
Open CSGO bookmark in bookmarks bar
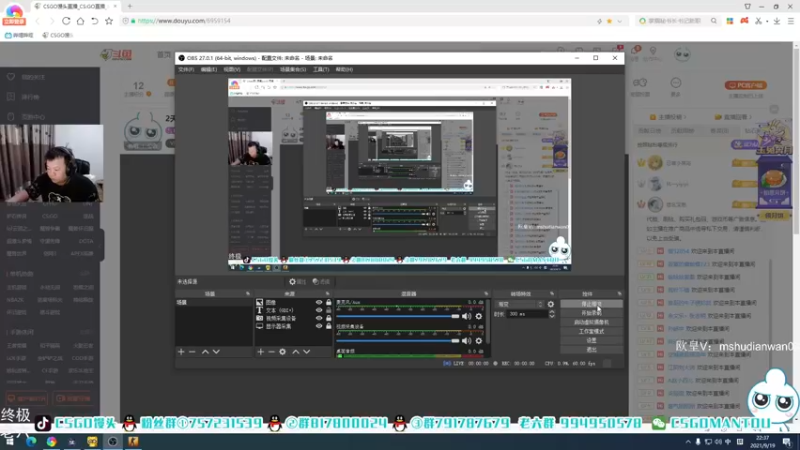tap(58, 35)
